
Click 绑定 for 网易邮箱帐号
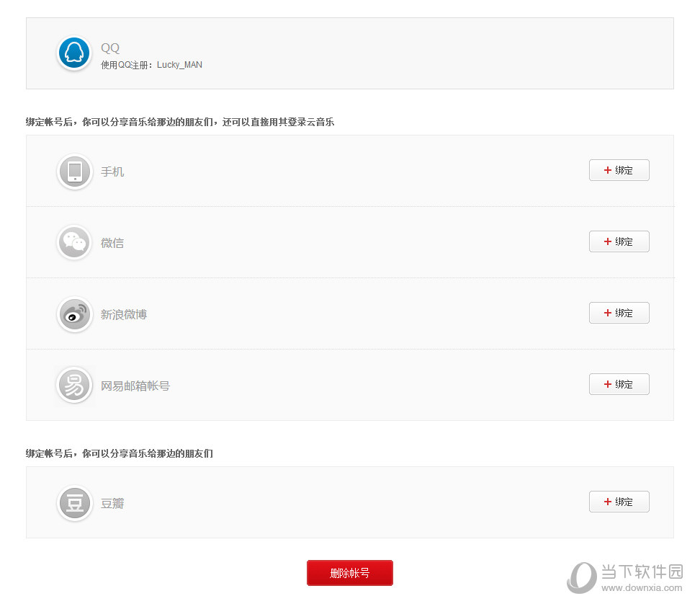619,384
